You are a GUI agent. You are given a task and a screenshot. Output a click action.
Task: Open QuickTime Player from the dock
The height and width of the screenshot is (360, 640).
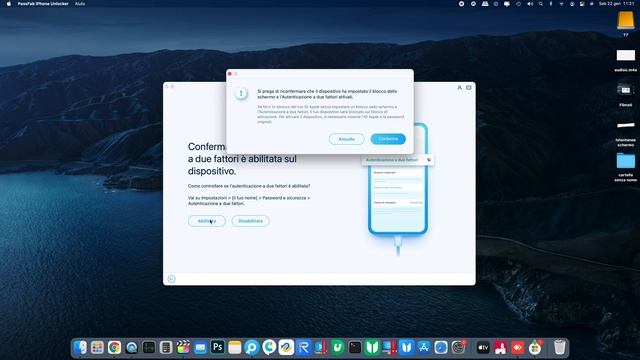(x=131, y=347)
